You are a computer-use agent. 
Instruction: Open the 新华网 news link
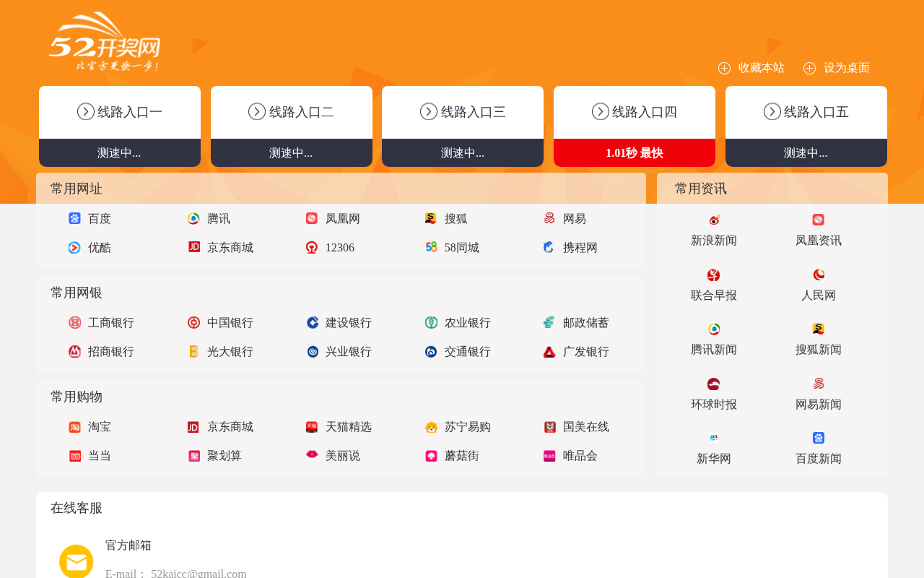point(714,459)
